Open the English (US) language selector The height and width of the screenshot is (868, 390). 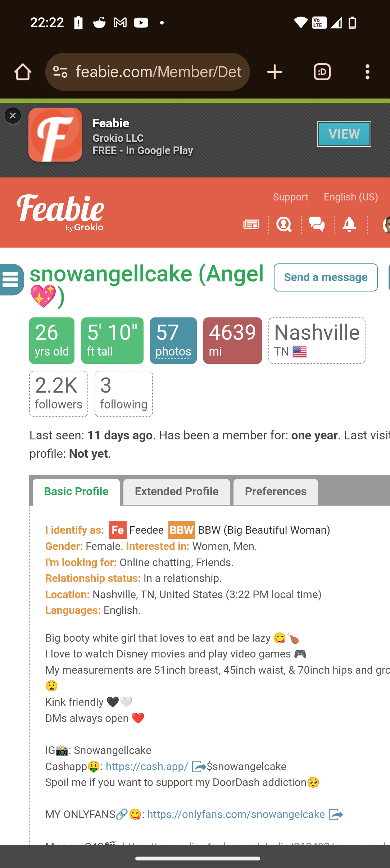pos(351,197)
